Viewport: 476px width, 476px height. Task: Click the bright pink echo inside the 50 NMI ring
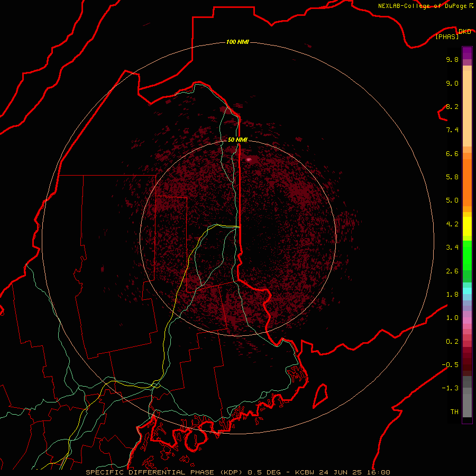249,159
